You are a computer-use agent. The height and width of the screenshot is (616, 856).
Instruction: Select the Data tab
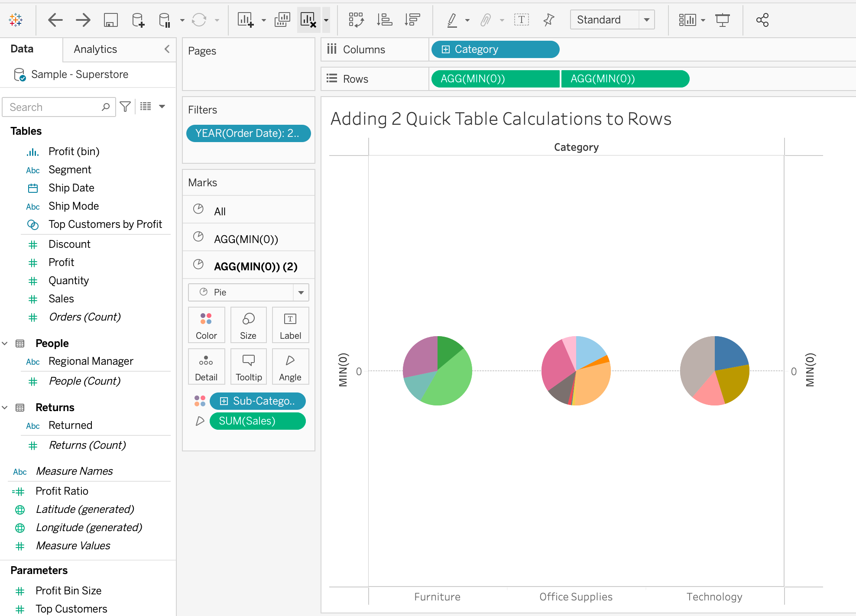pyautogui.click(x=21, y=49)
